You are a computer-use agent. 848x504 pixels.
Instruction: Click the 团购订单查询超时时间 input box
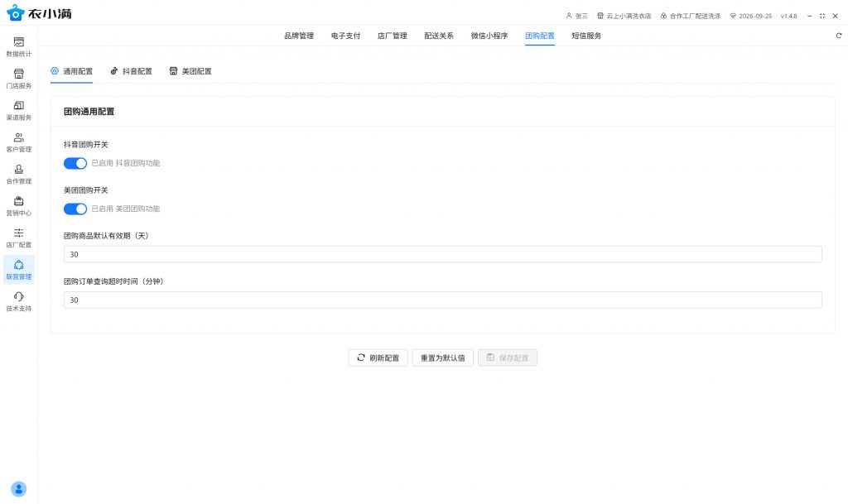tap(442, 300)
